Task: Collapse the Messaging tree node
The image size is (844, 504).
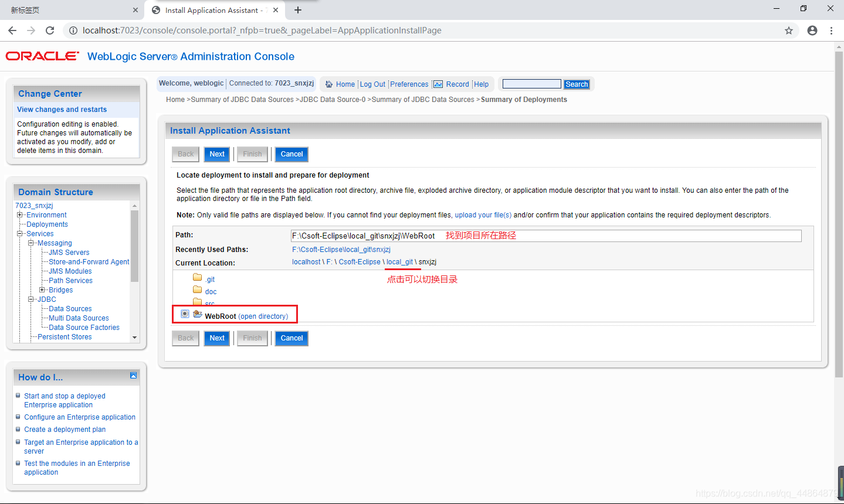Action: [x=31, y=243]
